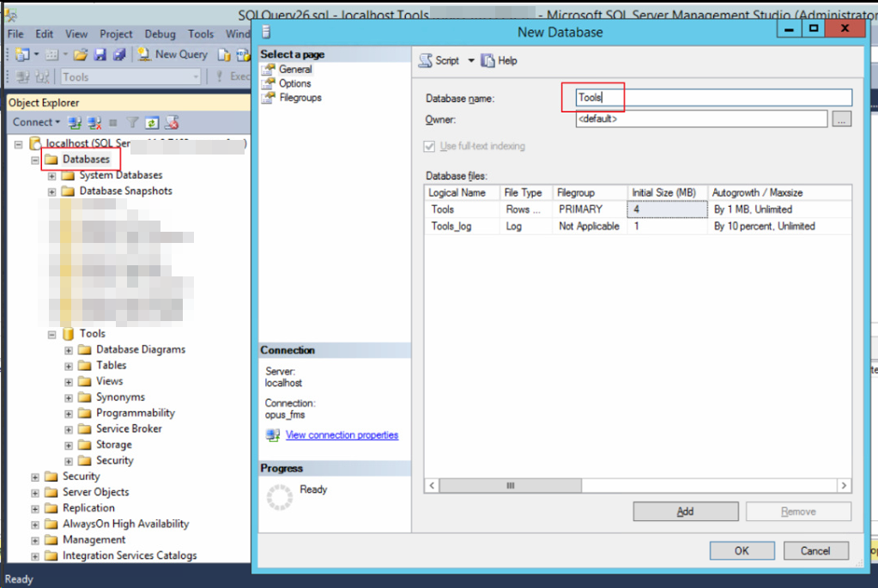Collapse the localhost server node
Screen dimensions: 878x588
click(x=19, y=144)
